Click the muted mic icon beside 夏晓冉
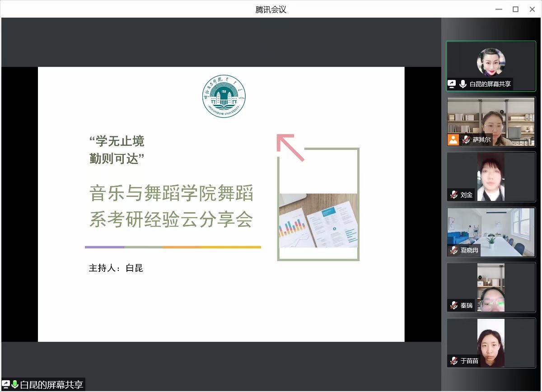 (x=453, y=250)
